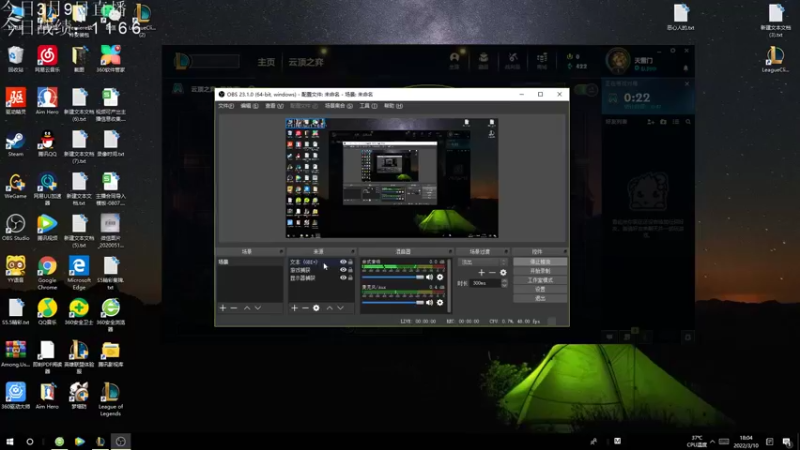Move source down in Sources panel

point(340,308)
